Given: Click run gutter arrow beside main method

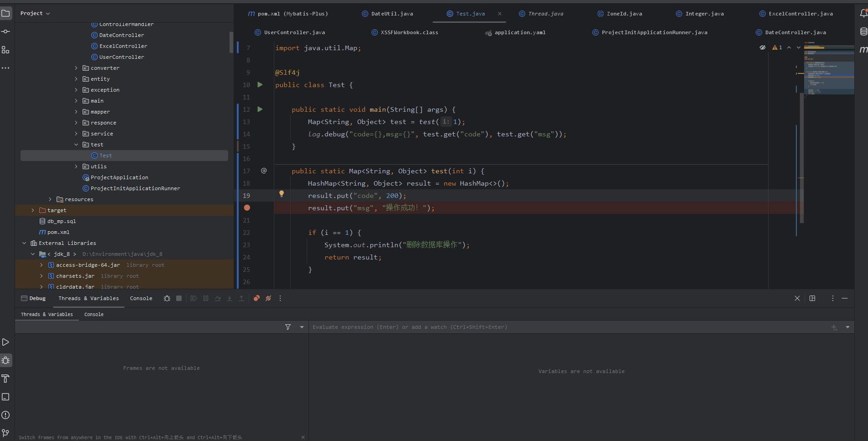Looking at the screenshot, I should (260, 109).
